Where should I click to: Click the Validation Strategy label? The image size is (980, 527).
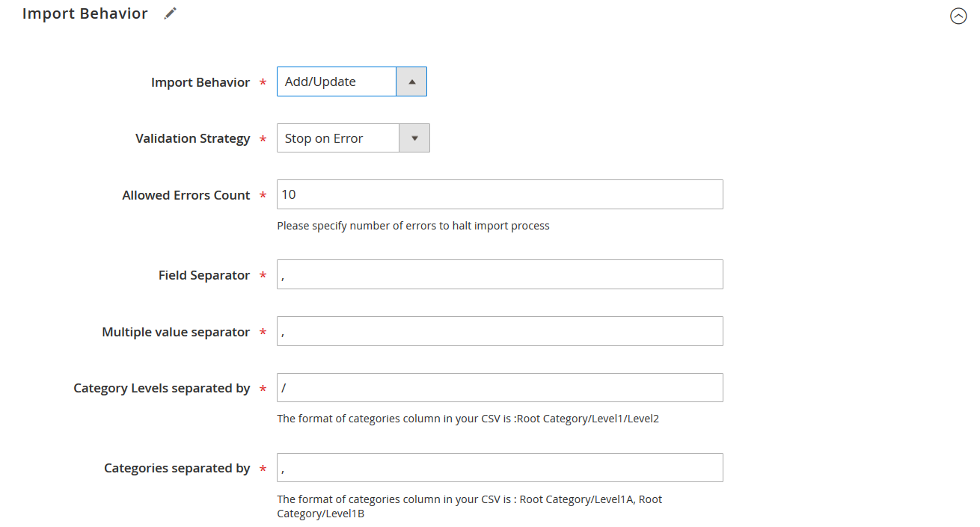tap(192, 138)
